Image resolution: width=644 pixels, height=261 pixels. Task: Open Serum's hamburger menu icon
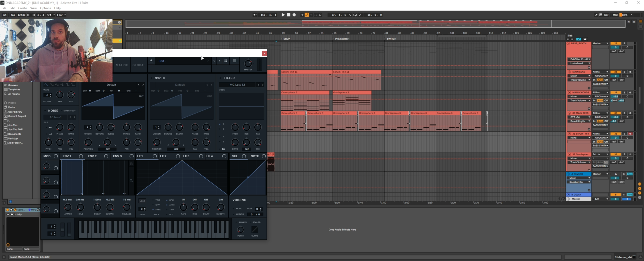tap(234, 61)
